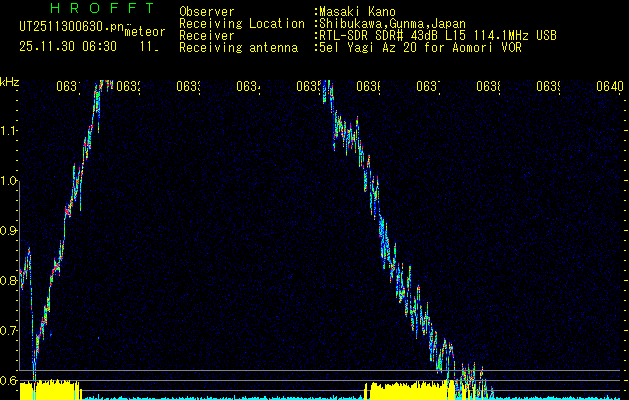The width and height of the screenshot is (629, 400).
Task: Select the 1.1 frequency axis label
Action: click(9, 131)
